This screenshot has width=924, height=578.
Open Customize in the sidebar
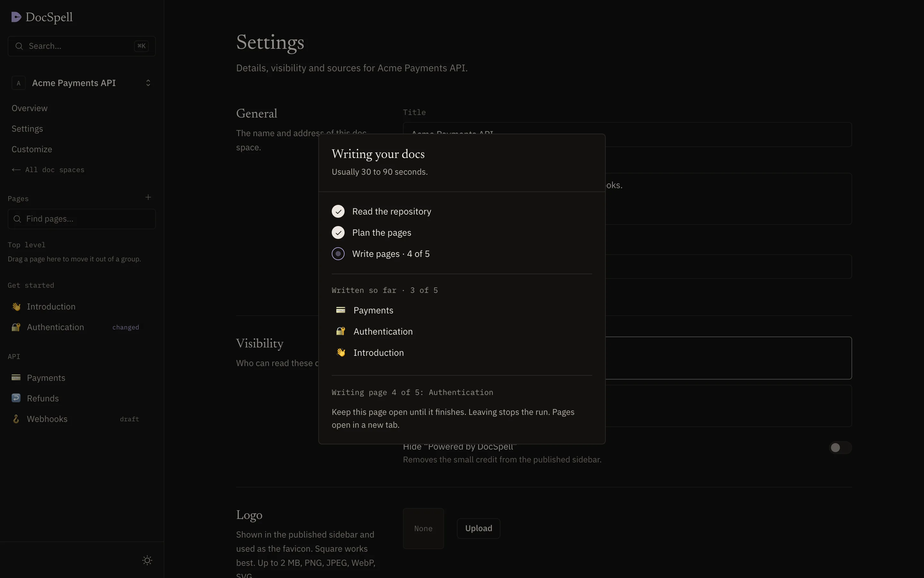pos(32,149)
